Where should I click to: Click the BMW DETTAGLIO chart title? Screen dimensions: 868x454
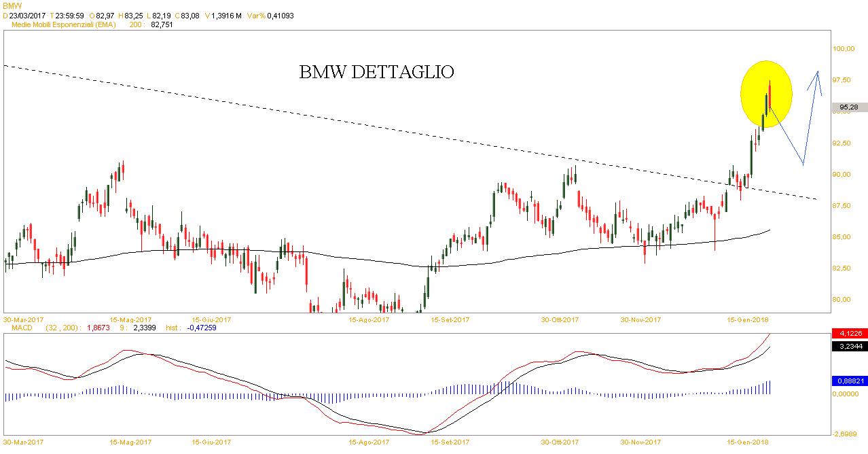[x=376, y=72]
